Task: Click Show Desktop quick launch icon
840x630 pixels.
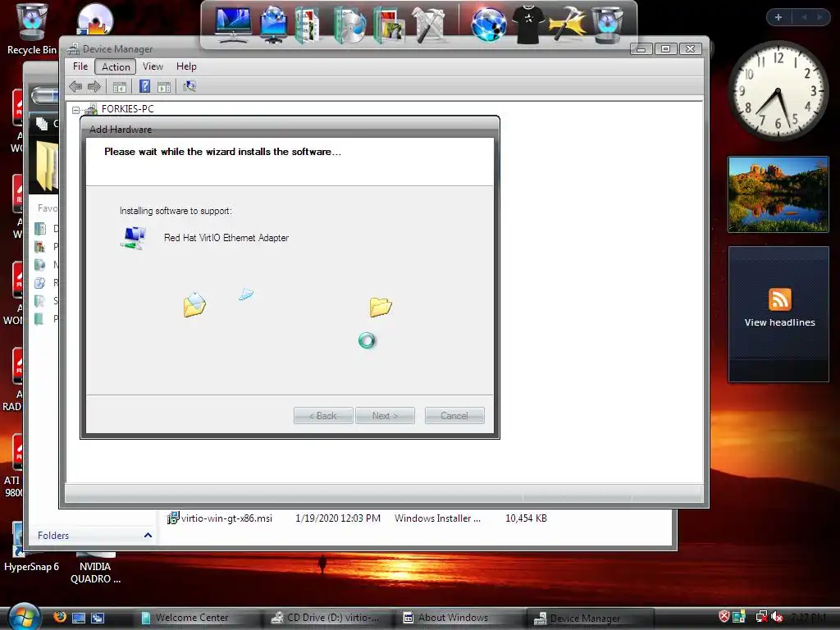Action: (x=79, y=618)
